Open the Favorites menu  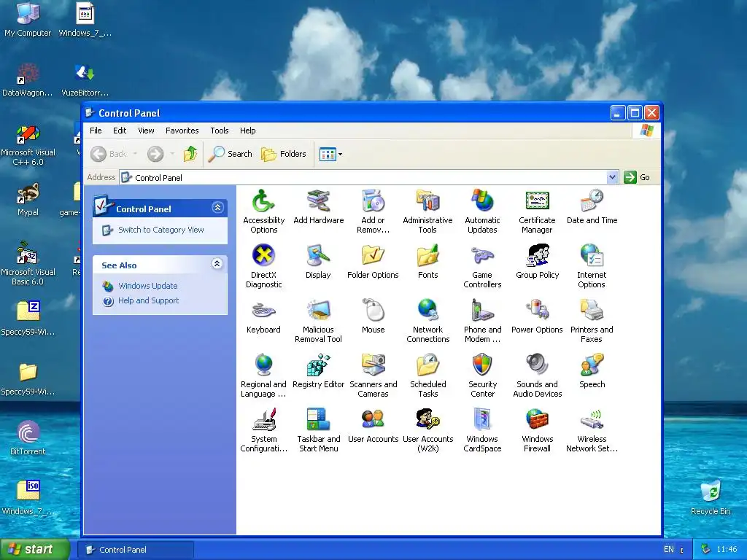(182, 131)
